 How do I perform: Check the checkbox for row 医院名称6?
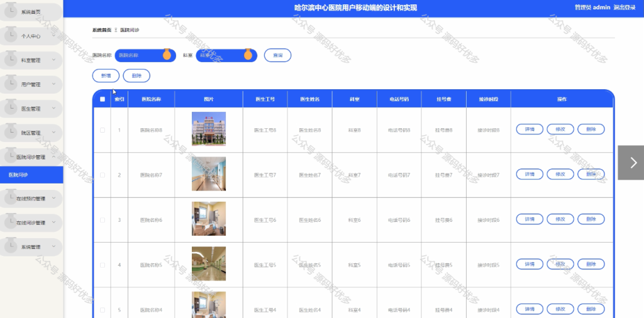pyautogui.click(x=103, y=220)
